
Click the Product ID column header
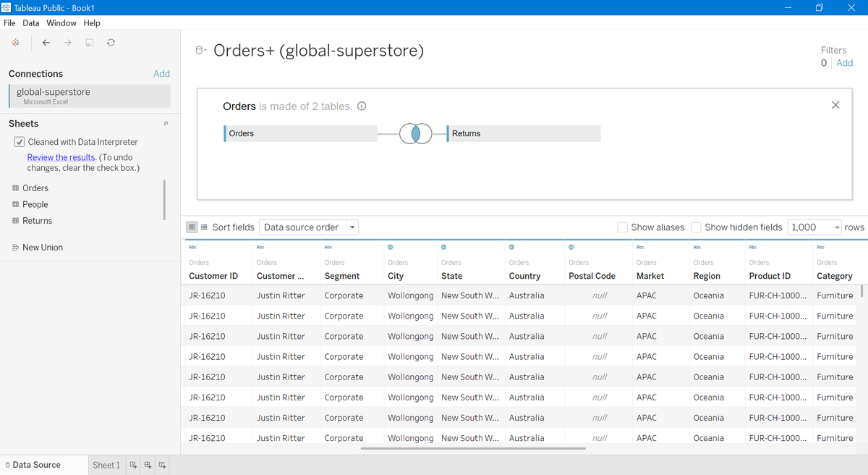pyautogui.click(x=770, y=276)
